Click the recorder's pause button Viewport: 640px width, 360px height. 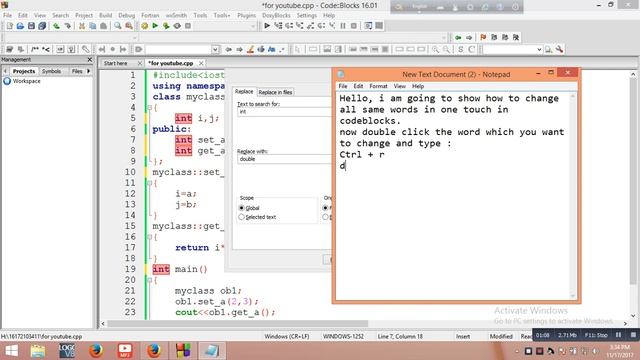pyautogui.click(x=618, y=335)
